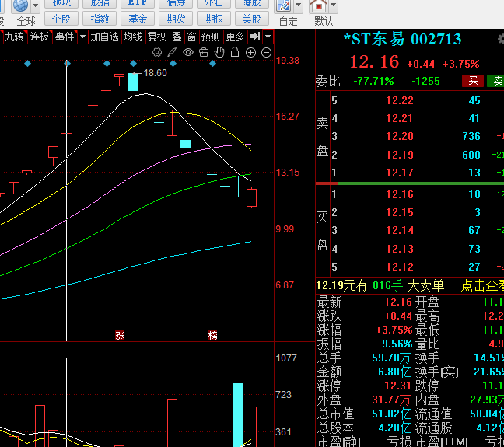Click the 自定 custom layout icon
504x447 pixels.
tap(283, 6)
